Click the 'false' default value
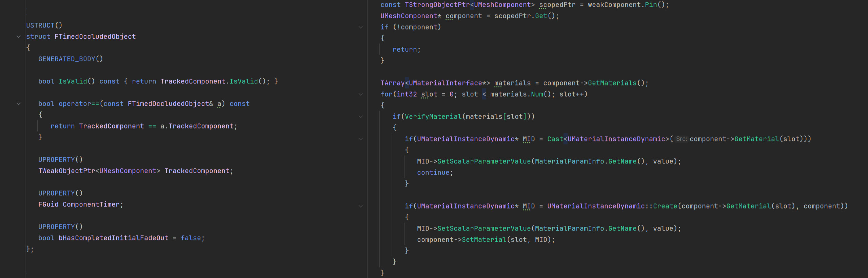The width and height of the screenshot is (868, 278). pos(191,238)
